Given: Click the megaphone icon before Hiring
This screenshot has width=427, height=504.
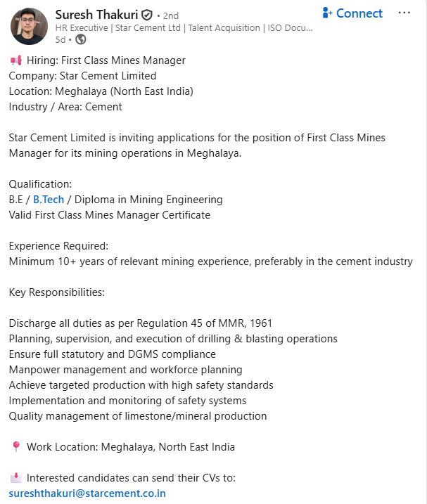Looking at the screenshot, I should [x=15, y=60].
